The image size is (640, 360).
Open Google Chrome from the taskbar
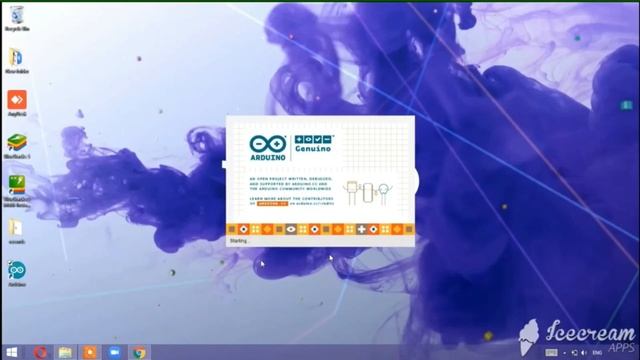139,352
